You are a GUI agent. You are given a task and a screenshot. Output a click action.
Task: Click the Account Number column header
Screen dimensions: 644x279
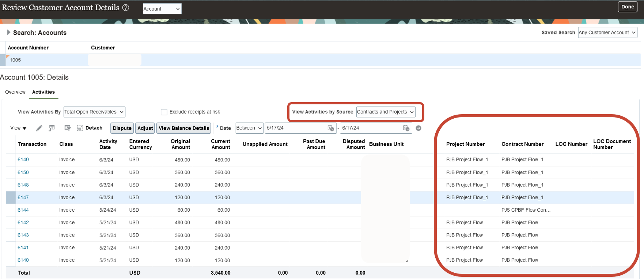click(28, 48)
